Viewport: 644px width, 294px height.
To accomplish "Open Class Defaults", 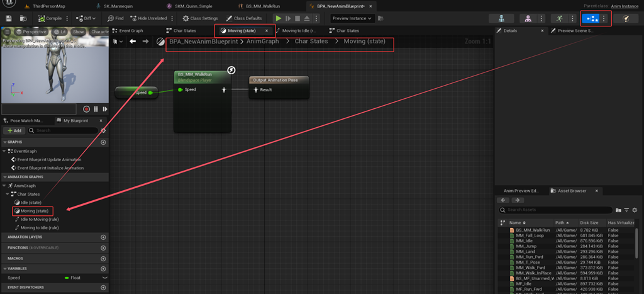I will (x=244, y=18).
